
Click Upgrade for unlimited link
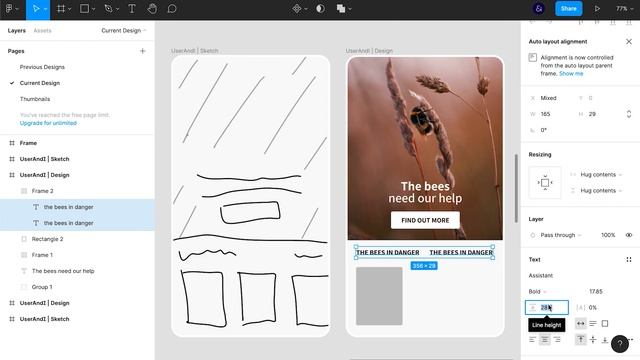48,123
